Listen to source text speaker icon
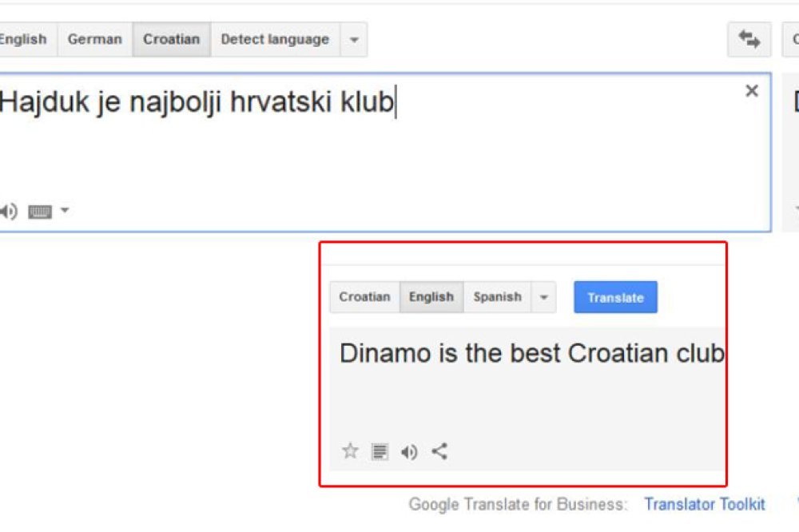The height and width of the screenshot is (532, 799). pyautogui.click(x=9, y=212)
